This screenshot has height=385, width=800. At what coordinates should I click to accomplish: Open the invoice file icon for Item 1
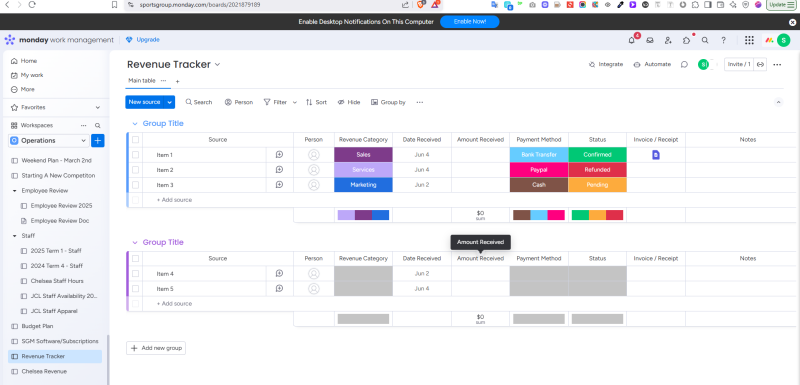(x=656, y=155)
